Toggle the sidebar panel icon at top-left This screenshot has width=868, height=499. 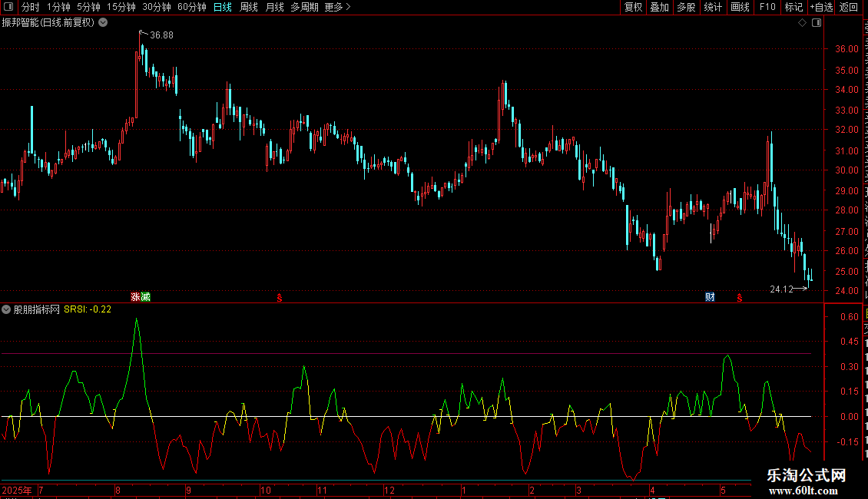pyautogui.click(x=8, y=7)
